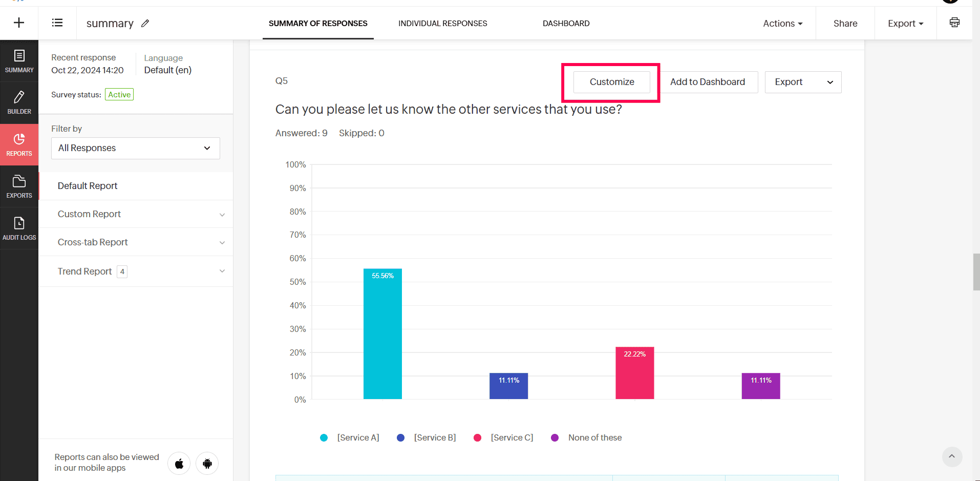
Task: Toggle Service B legend item
Action: coord(427,437)
